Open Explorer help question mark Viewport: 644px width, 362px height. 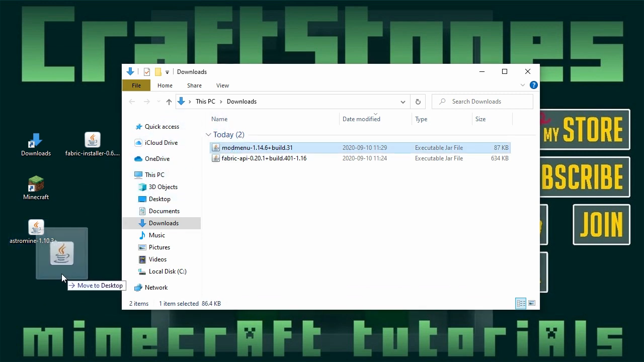tap(534, 85)
